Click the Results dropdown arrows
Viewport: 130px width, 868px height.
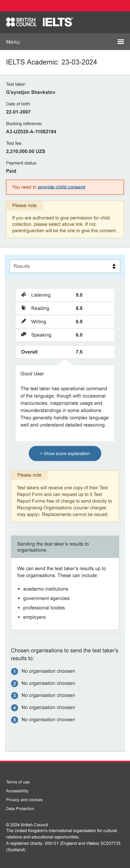[x=114, y=266]
